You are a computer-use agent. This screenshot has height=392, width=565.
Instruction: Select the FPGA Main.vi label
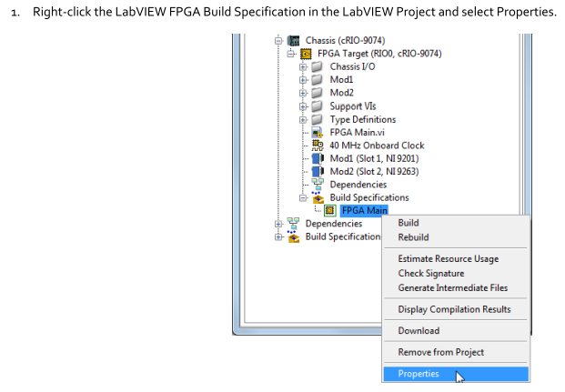pyautogui.click(x=357, y=133)
